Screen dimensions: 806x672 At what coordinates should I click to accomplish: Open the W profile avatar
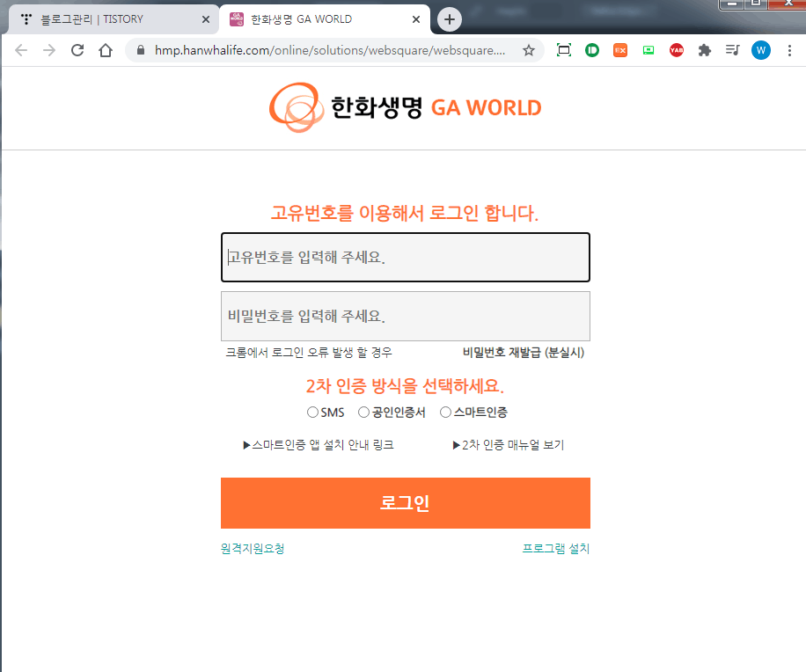point(761,50)
